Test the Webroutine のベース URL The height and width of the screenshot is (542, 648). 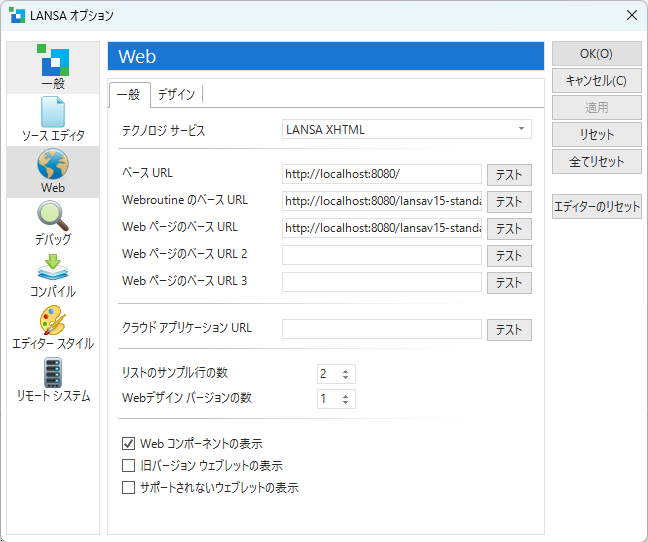coord(509,202)
